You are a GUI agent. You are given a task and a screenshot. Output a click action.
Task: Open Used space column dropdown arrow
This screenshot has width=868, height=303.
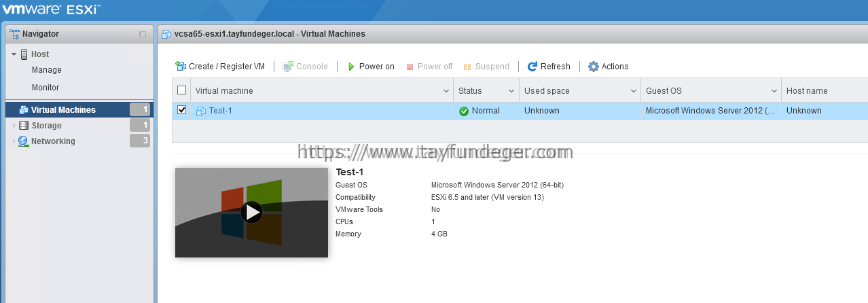click(x=633, y=91)
